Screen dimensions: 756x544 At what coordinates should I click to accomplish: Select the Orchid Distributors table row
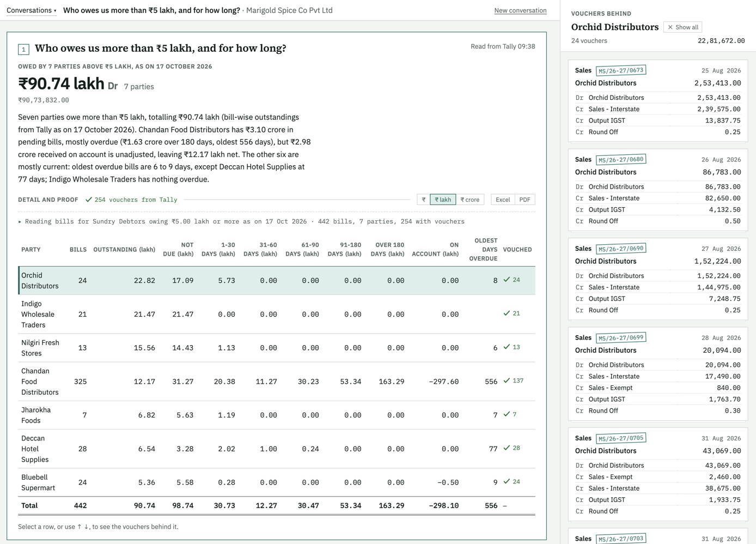pos(277,281)
